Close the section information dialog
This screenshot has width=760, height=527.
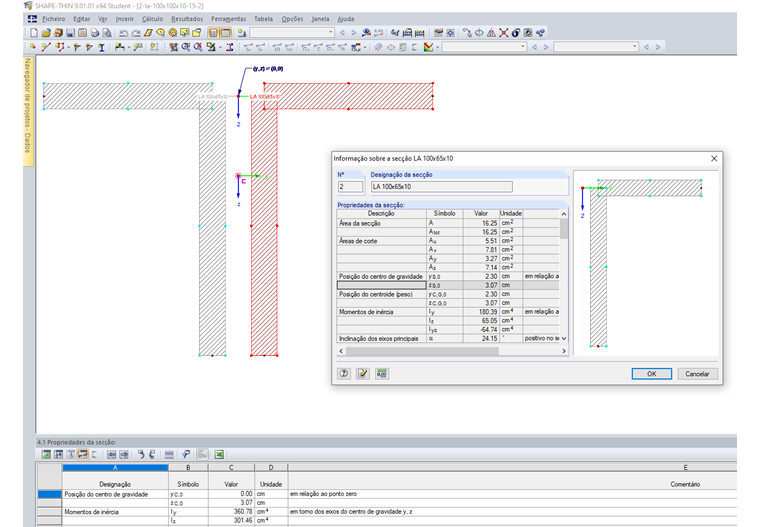[714, 159]
